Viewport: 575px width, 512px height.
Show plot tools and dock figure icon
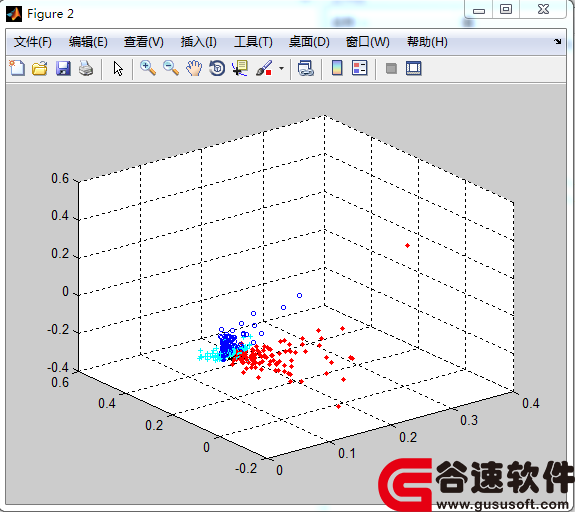point(414,68)
